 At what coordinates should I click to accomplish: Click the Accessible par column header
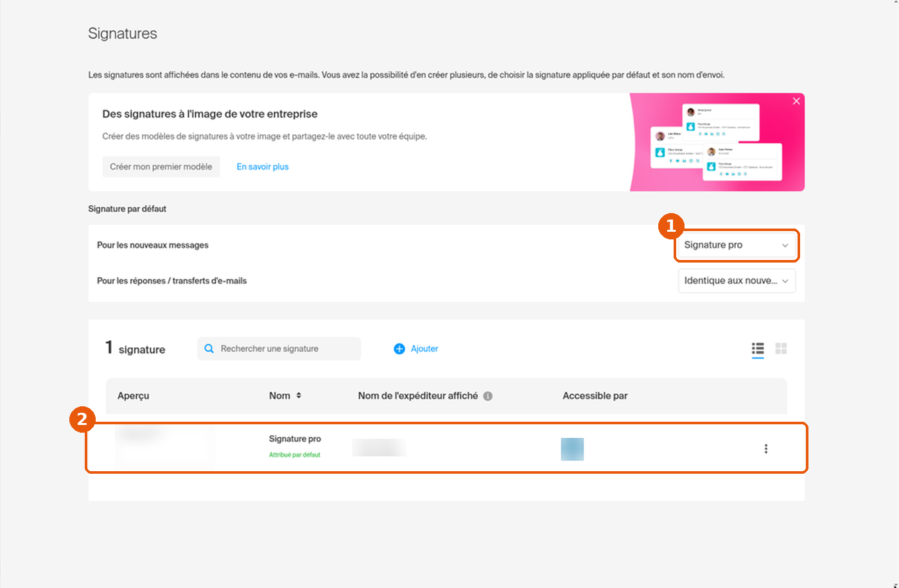(595, 396)
